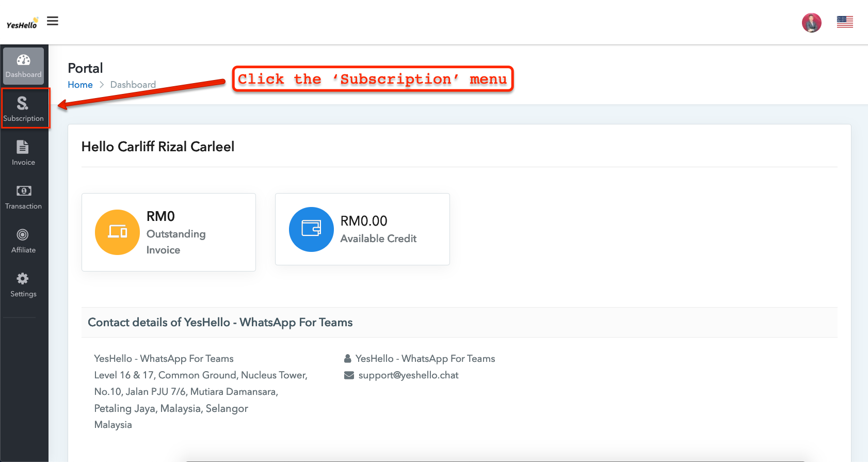Click the RM0 outstanding amount
This screenshot has width=868, height=462.
pos(160,216)
